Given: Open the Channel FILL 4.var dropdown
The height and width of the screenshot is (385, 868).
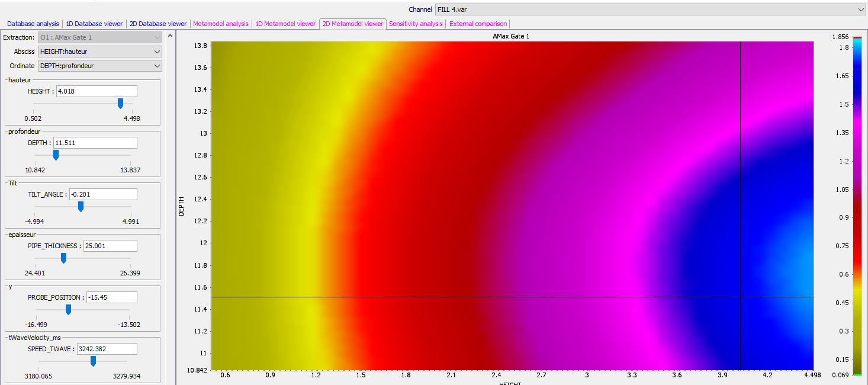Looking at the screenshot, I should 650,10.
